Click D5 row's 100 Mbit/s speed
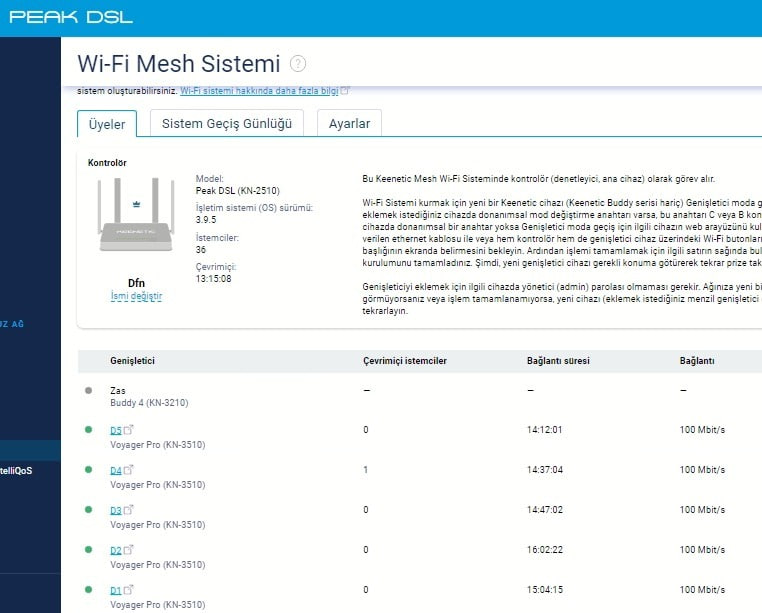 [702, 430]
